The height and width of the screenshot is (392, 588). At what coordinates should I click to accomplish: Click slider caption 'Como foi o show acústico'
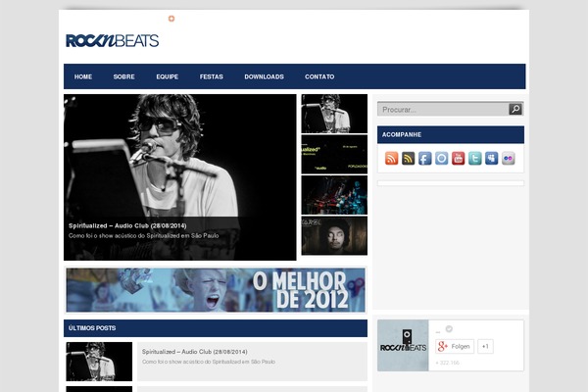pyautogui.click(x=144, y=236)
